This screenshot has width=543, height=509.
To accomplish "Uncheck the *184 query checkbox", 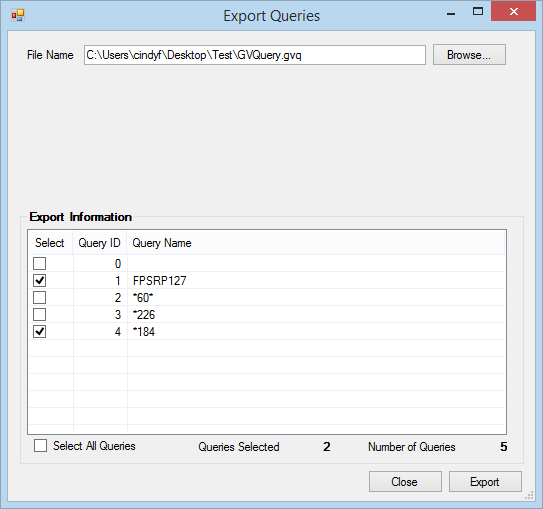I will [39, 331].
